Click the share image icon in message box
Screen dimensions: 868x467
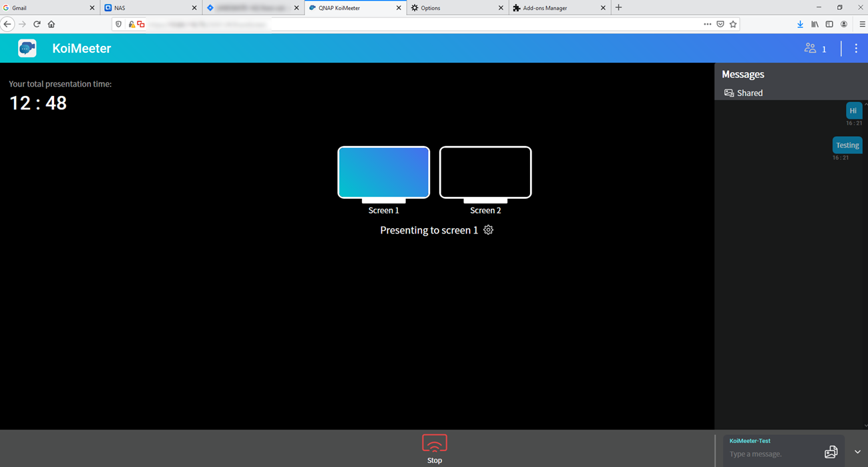(831, 452)
